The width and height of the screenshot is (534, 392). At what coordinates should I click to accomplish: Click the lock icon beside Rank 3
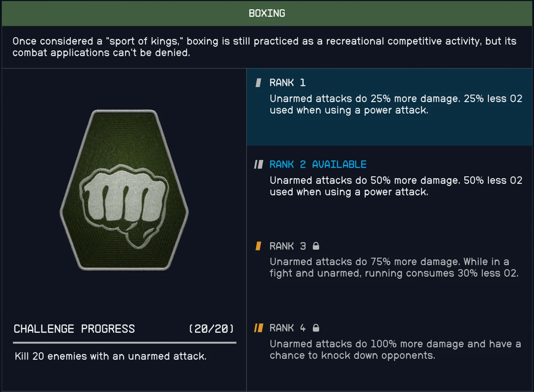point(316,246)
